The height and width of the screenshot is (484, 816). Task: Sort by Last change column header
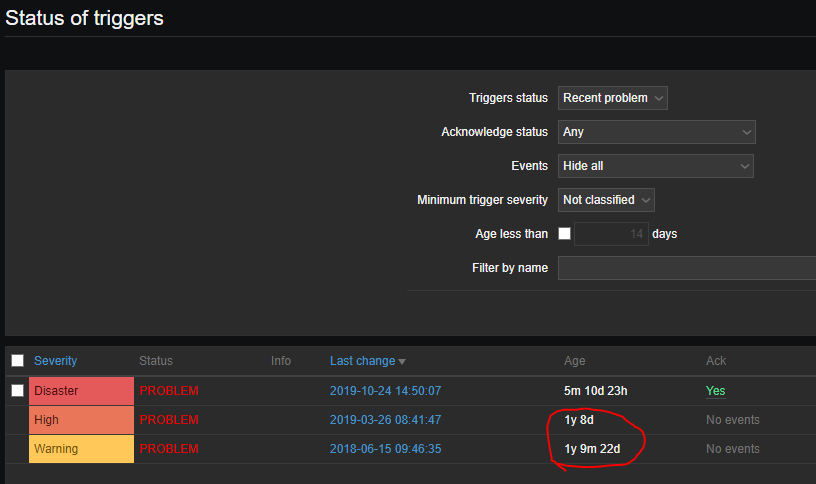pos(363,361)
